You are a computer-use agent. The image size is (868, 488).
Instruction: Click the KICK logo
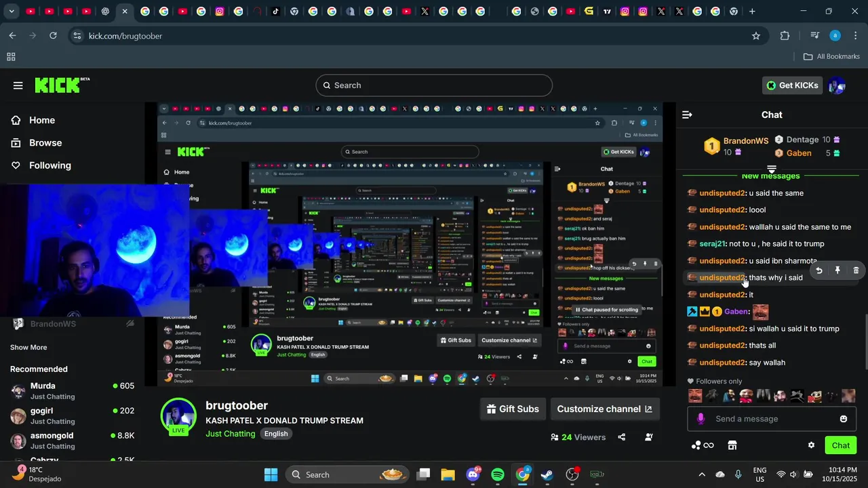coord(62,85)
